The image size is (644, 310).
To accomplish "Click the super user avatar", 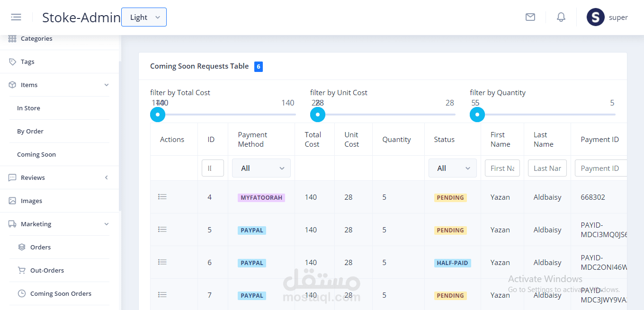I will [596, 17].
